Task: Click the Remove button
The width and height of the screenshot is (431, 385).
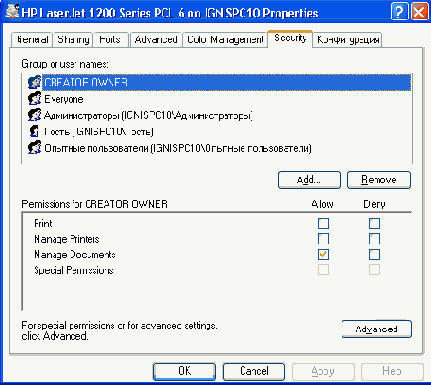Action: (379, 180)
